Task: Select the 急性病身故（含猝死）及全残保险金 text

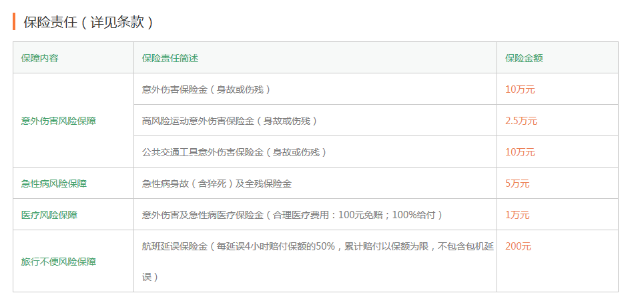Action: [217, 184]
